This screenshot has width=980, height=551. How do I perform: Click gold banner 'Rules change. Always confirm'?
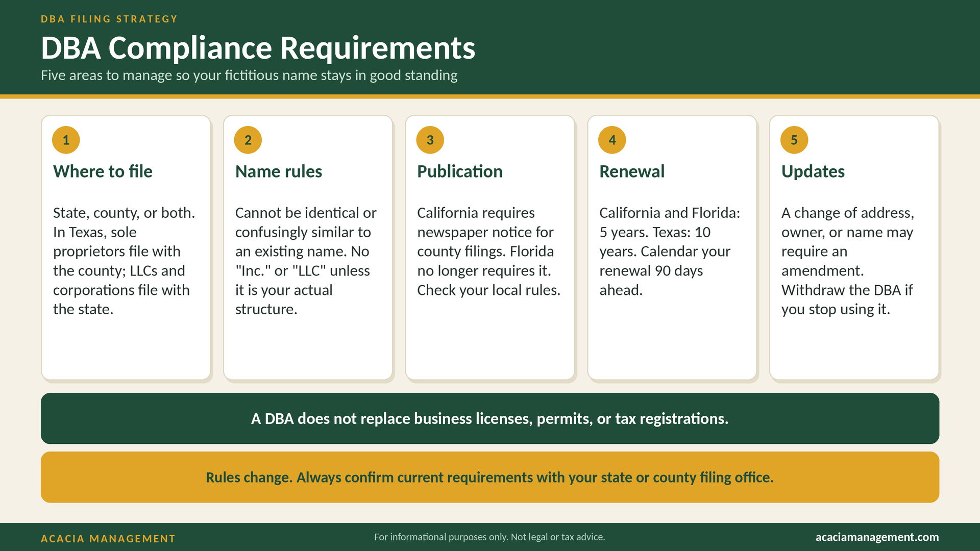(490, 477)
